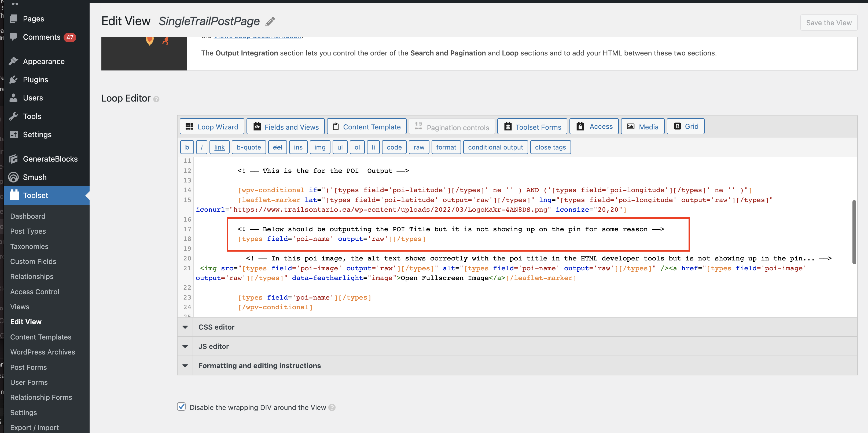The image size is (868, 433).
Task: Open Post Forms submenu item
Action: 28,367
